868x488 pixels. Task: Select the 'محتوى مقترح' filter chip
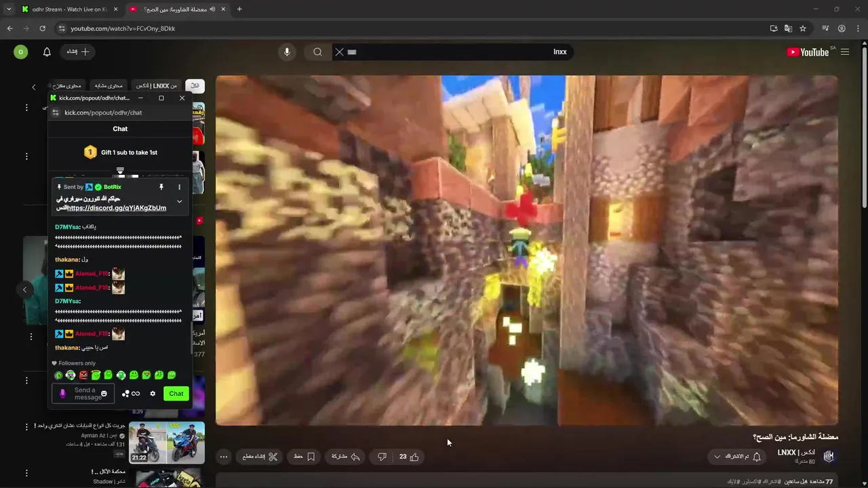tap(66, 86)
